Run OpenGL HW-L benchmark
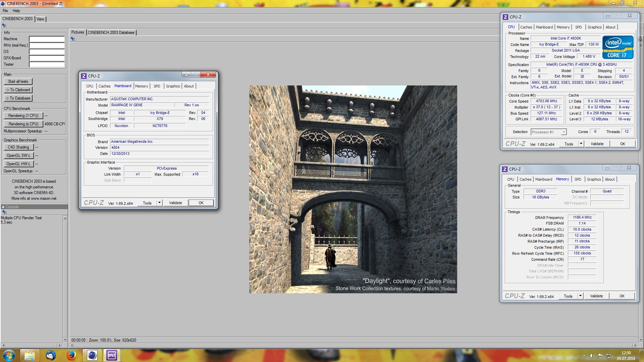Viewport: 644px width, 362px height. click(18, 164)
